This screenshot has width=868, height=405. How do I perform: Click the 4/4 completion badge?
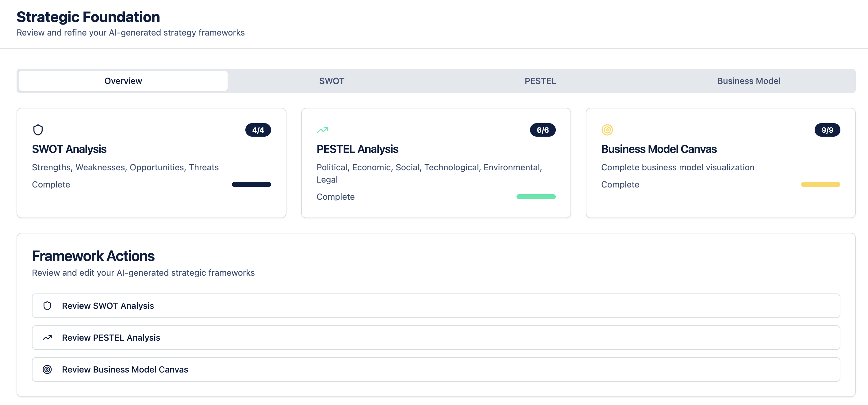[258, 130]
